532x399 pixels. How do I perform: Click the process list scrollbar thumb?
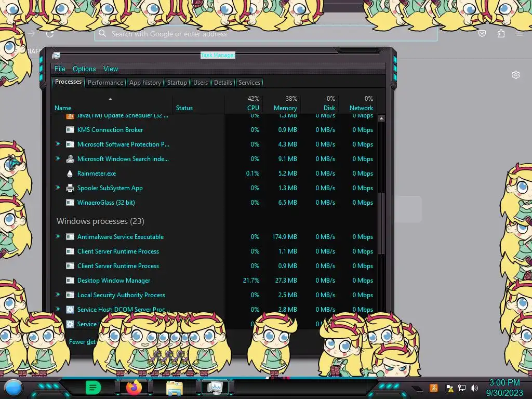tap(381, 223)
